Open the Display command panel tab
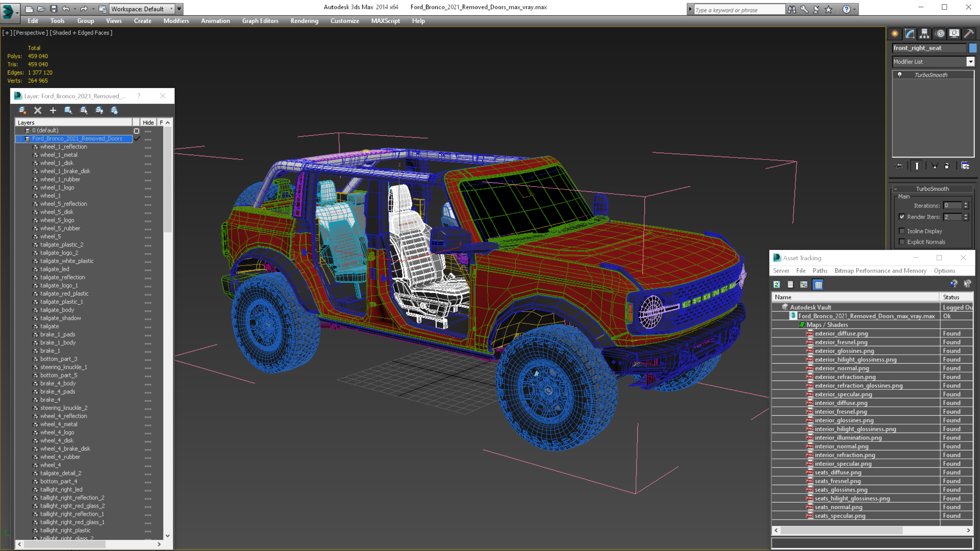Image resolution: width=980 pixels, height=551 pixels. pyautogui.click(x=954, y=34)
